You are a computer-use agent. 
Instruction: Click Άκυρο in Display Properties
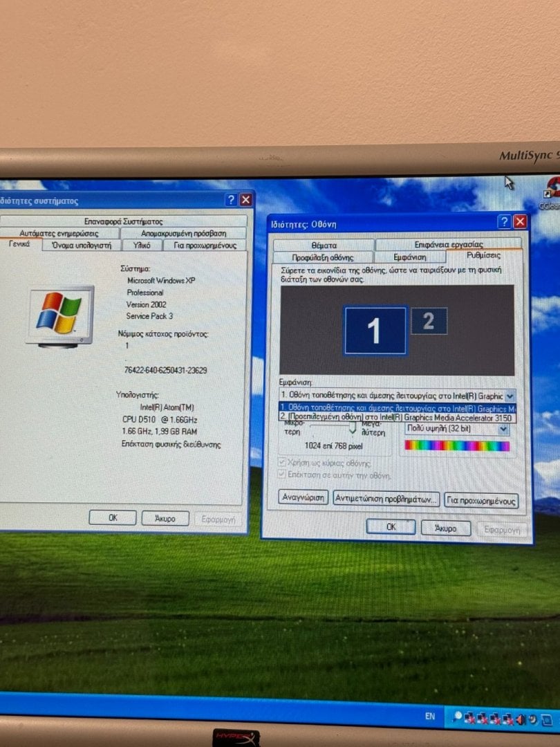[445, 528]
